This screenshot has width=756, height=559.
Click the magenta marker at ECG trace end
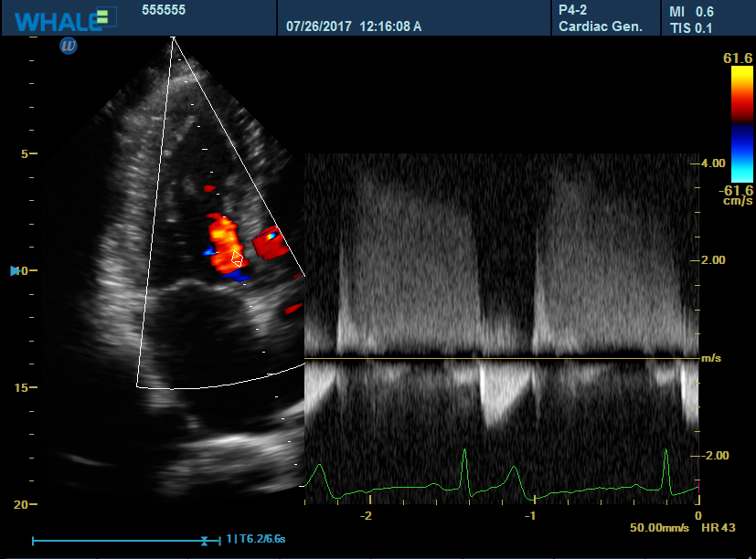(x=699, y=488)
